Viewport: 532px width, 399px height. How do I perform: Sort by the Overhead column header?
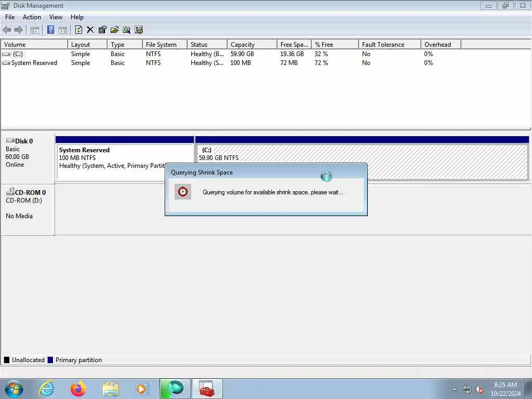[x=441, y=45]
